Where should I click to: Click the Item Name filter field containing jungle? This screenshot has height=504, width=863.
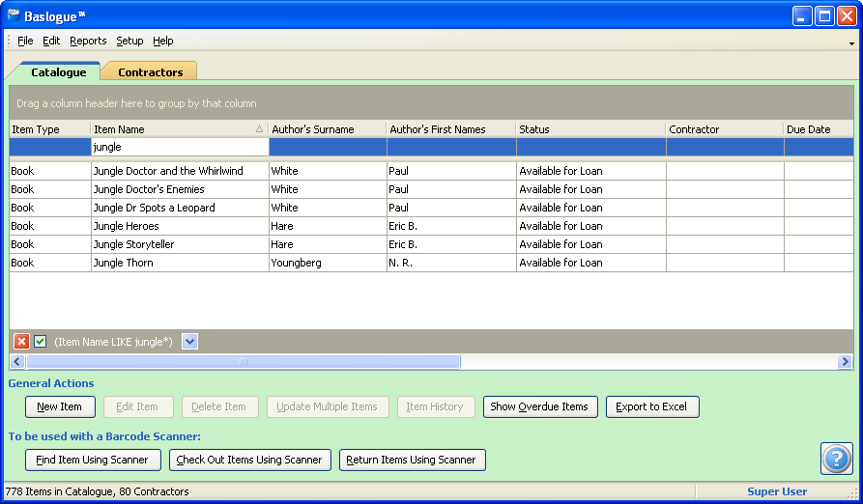tap(180, 147)
